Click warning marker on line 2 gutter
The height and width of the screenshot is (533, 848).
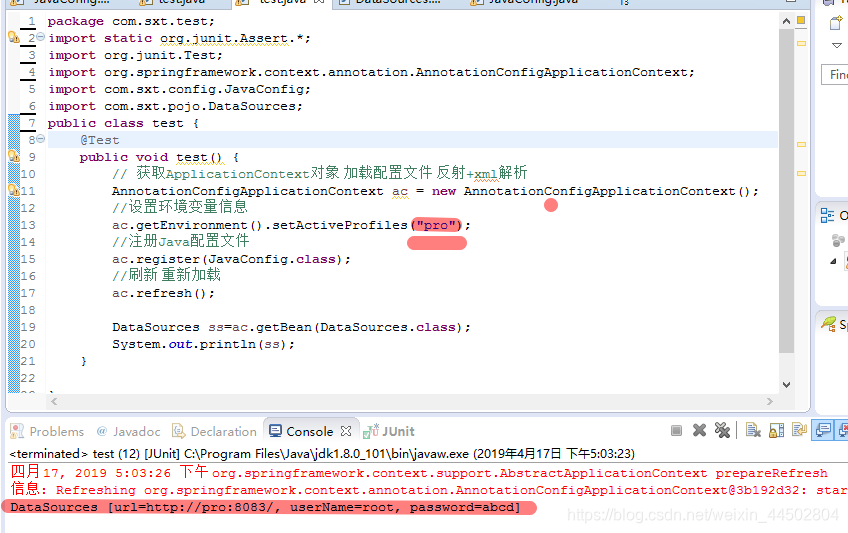click(14, 37)
